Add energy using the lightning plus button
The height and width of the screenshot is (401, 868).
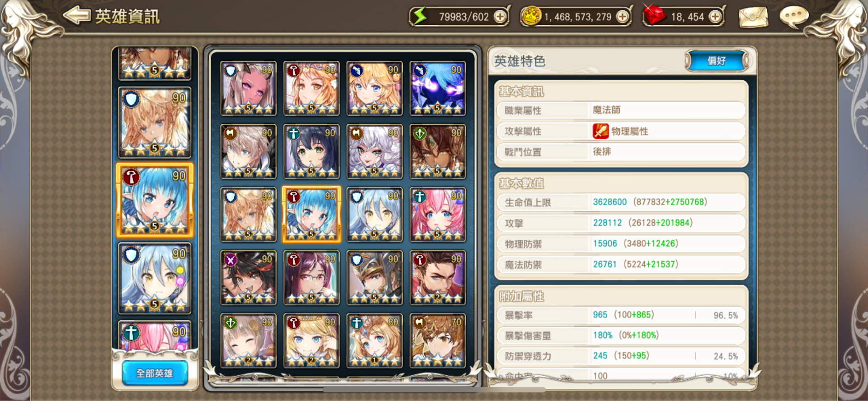point(500,17)
